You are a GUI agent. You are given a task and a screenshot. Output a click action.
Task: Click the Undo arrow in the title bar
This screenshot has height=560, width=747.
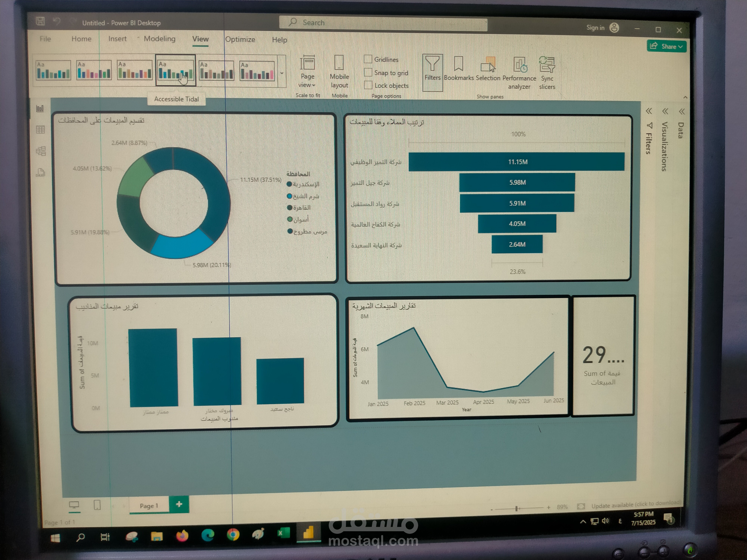coord(57,22)
